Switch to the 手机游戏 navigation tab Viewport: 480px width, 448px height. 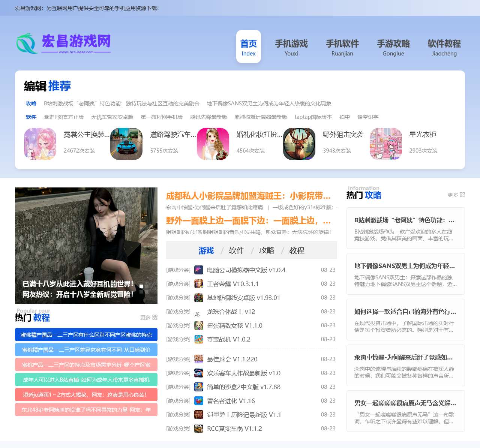(291, 47)
